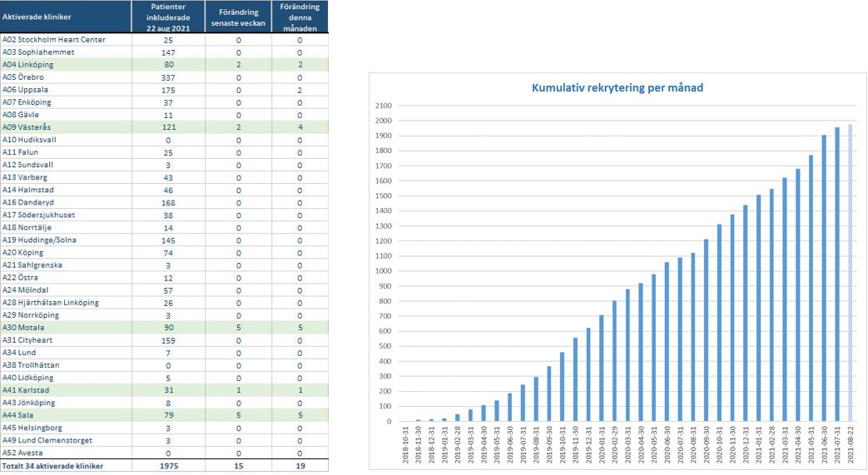Click the 'A43 Jönköping' clinic name
868x475 pixels.
pyautogui.click(x=28, y=403)
